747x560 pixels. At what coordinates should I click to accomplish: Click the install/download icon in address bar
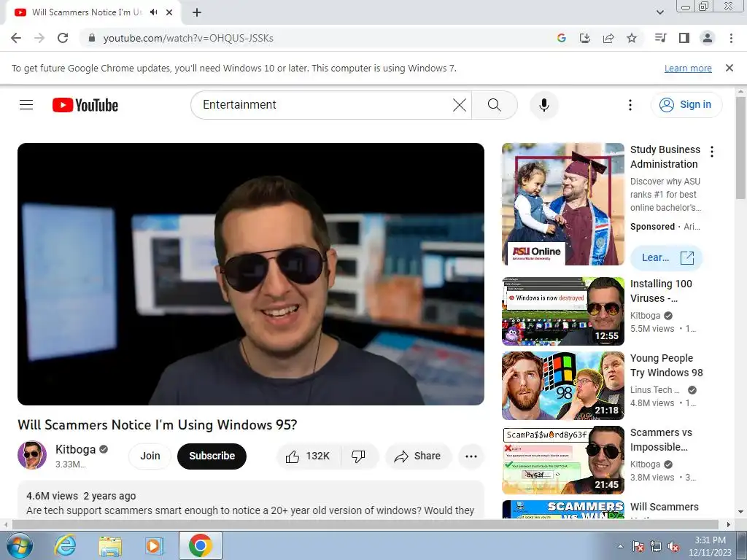584,38
